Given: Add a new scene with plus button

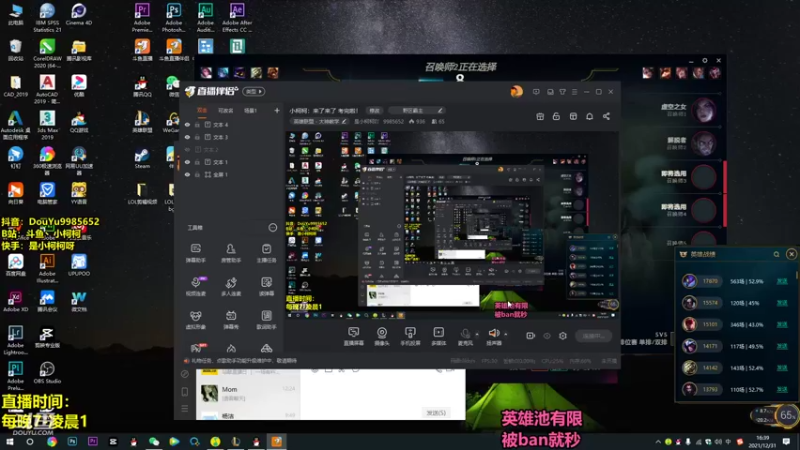Looking at the screenshot, I should pos(277,110).
